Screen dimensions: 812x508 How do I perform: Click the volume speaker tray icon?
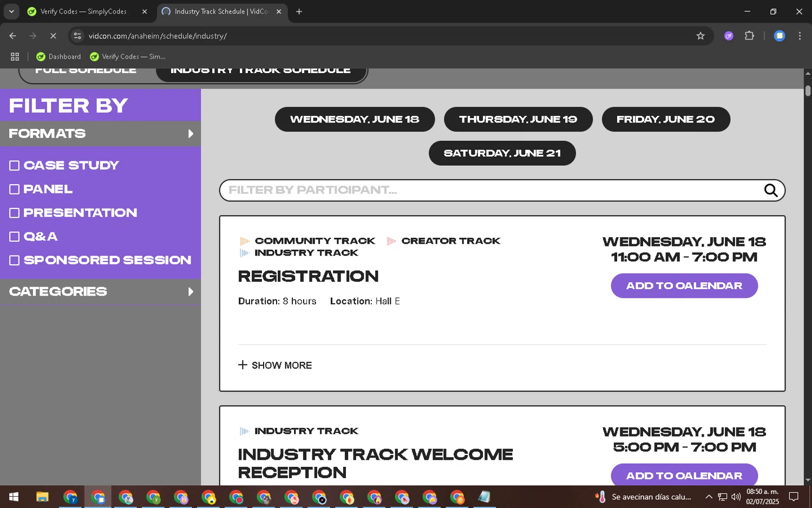736,497
